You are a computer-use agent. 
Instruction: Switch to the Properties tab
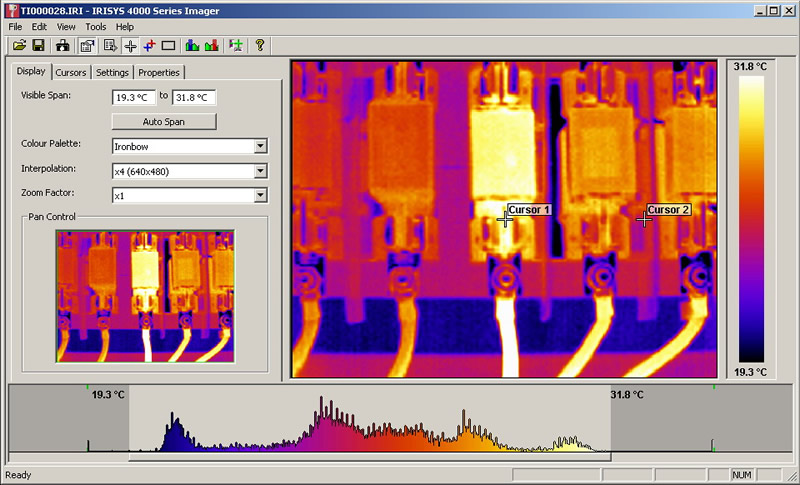click(x=159, y=72)
